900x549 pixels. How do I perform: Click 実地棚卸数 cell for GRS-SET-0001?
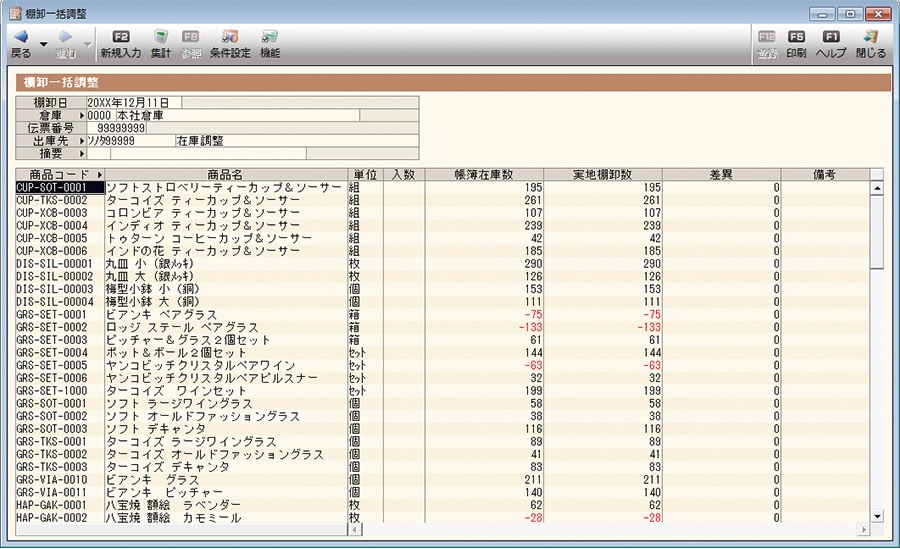click(x=603, y=315)
